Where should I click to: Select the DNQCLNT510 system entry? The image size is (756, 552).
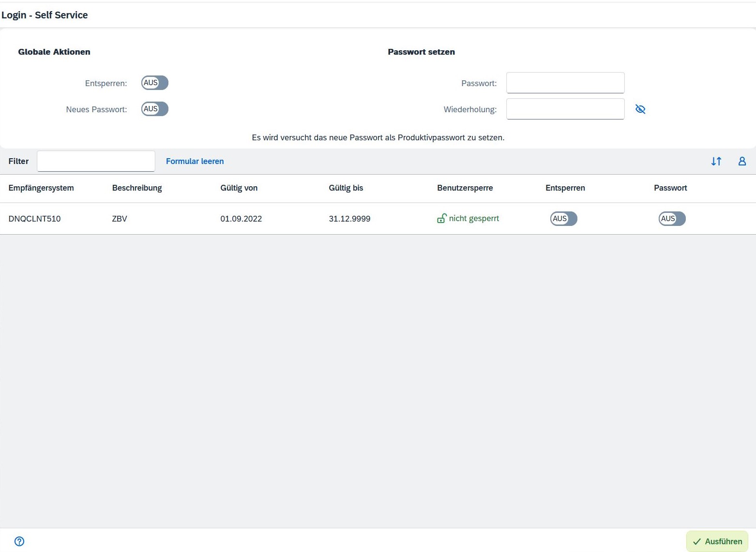35,219
